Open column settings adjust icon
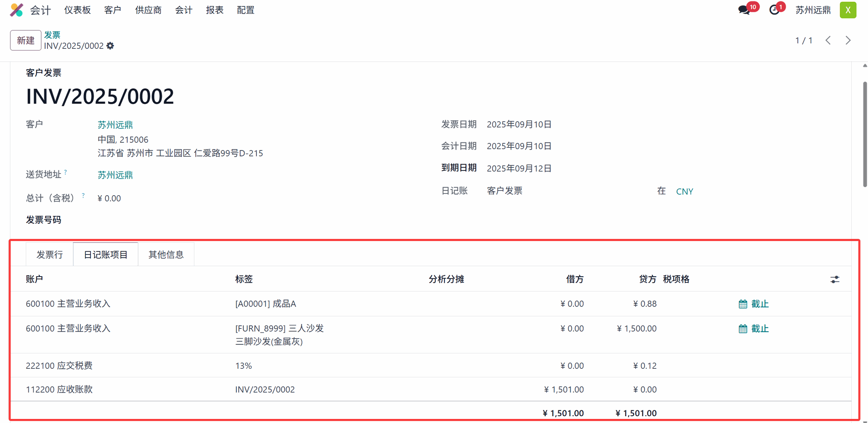This screenshot has height=423, width=868. click(835, 280)
